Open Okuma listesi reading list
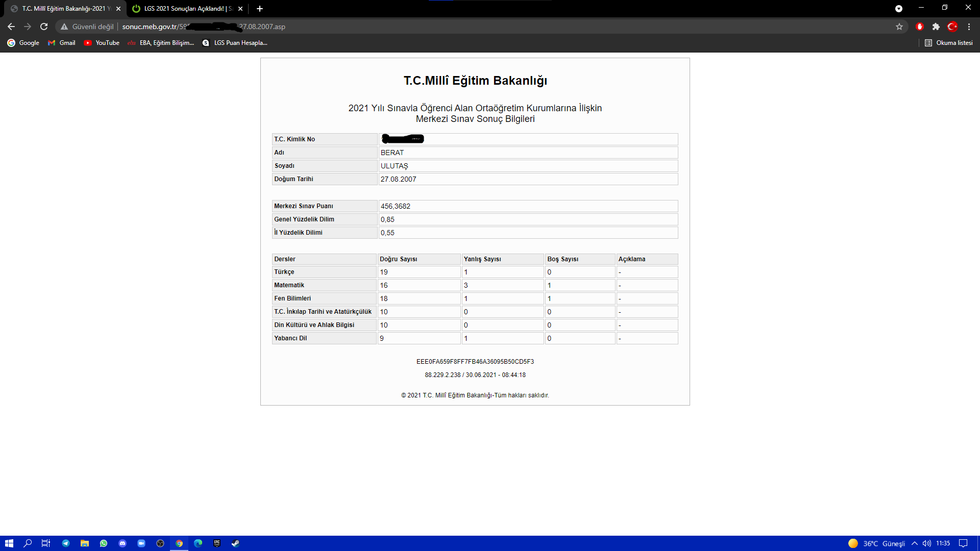 pos(948,43)
